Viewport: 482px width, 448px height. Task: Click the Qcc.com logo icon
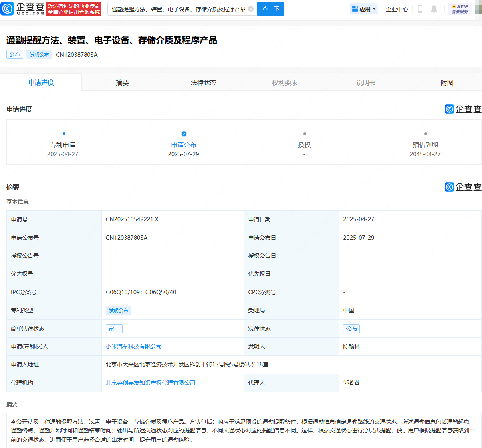[x=7, y=8]
